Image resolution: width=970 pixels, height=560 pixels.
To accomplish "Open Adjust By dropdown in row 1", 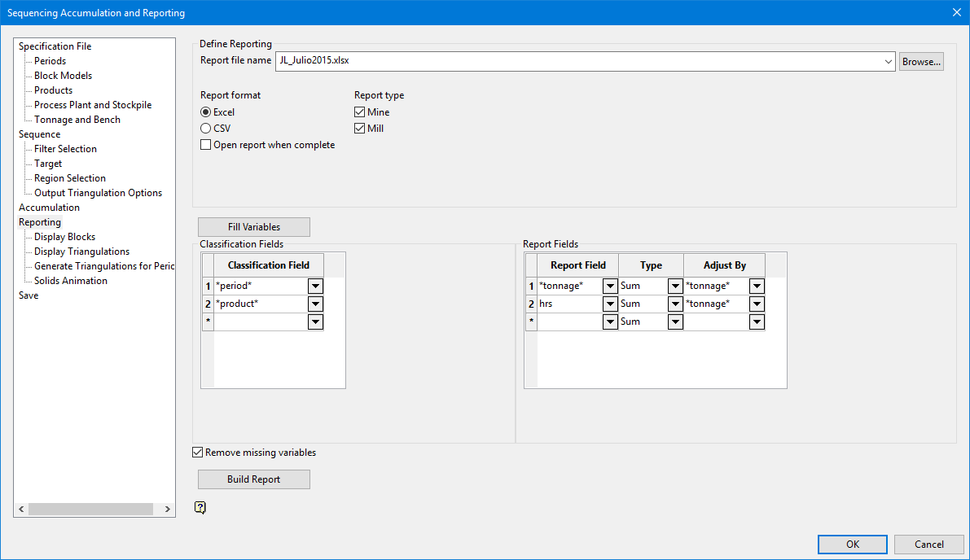I will pyautogui.click(x=757, y=286).
